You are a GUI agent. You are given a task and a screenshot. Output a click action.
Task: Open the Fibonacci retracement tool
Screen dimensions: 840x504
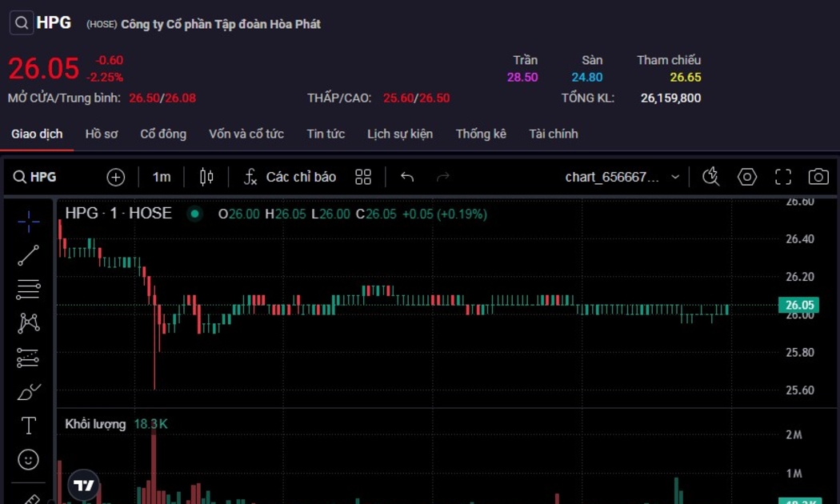coord(29,289)
